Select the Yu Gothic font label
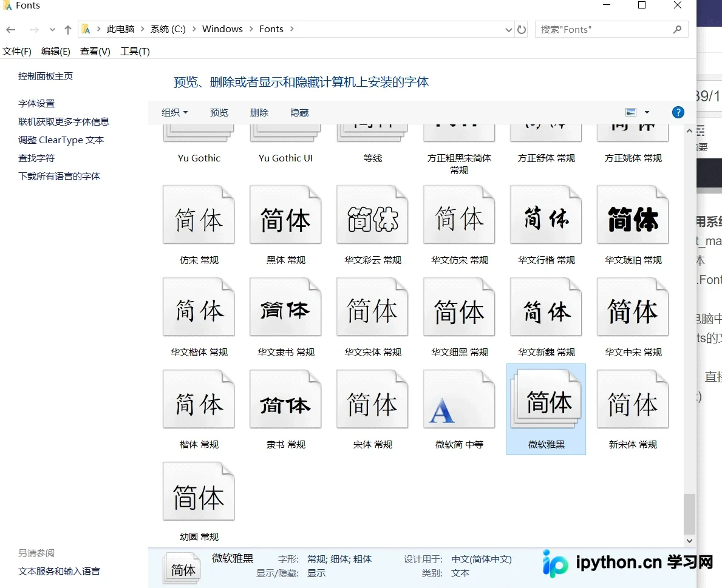Viewport: 722px width, 588px height. pos(199,158)
